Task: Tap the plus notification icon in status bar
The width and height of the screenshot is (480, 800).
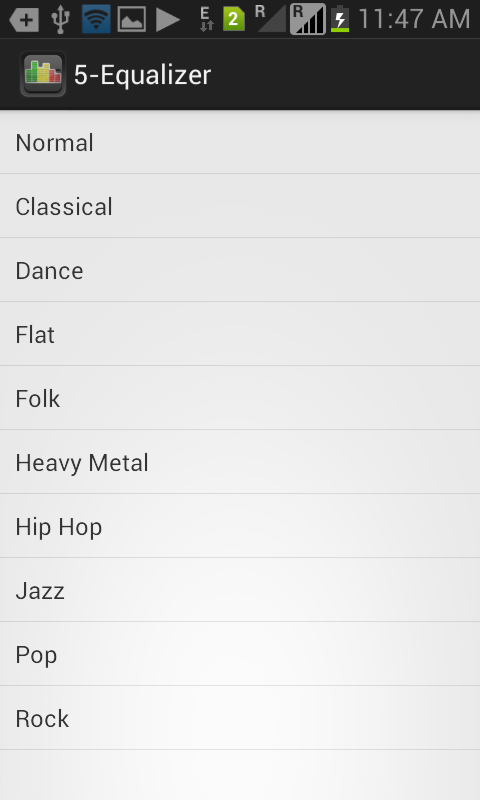Action: pyautogui.click(x=24, y=19)
